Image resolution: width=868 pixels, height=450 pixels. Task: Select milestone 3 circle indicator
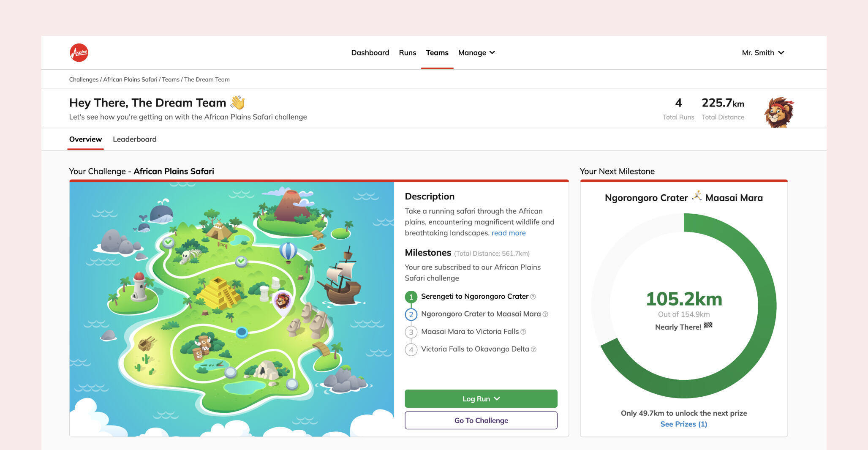[411, 332]
